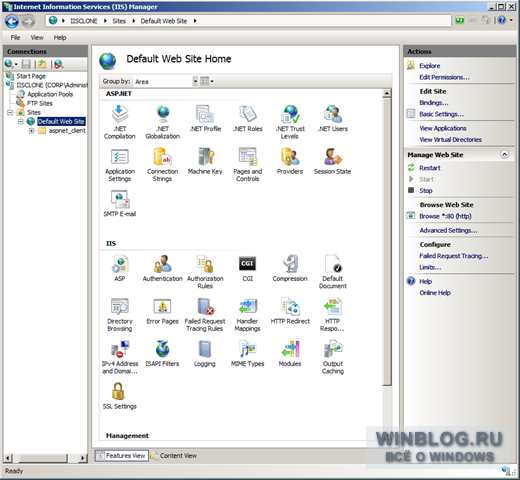
Task: Open Failed Request Tracing Rules
Action: pyautogui.click(x=205, y=315)
